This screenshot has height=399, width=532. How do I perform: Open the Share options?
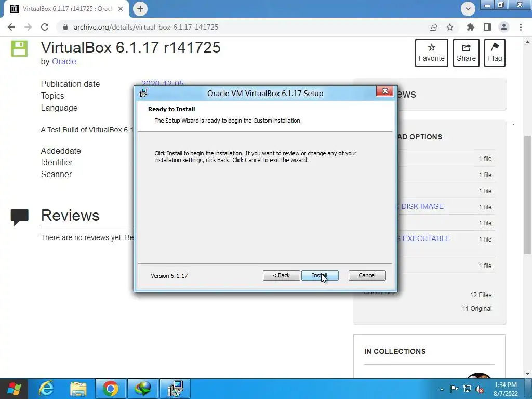point(466,53)
